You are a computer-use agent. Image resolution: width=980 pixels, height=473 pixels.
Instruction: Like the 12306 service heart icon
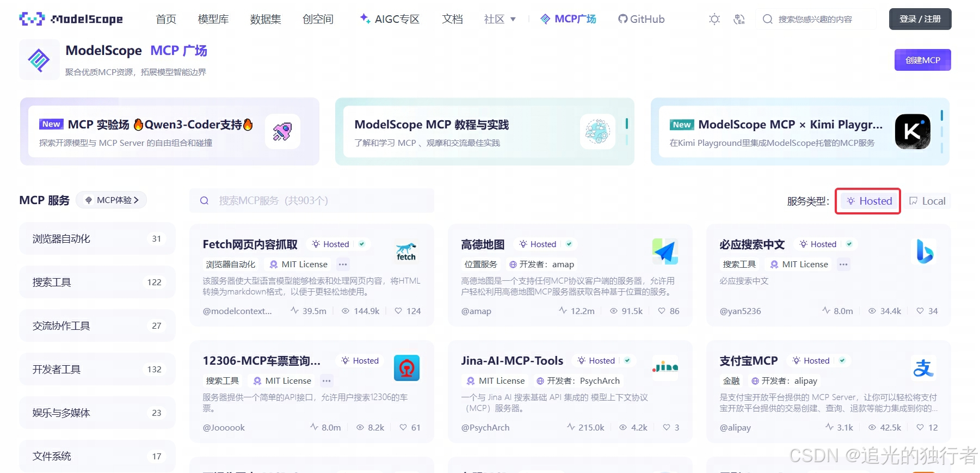(x=403, y=427)
